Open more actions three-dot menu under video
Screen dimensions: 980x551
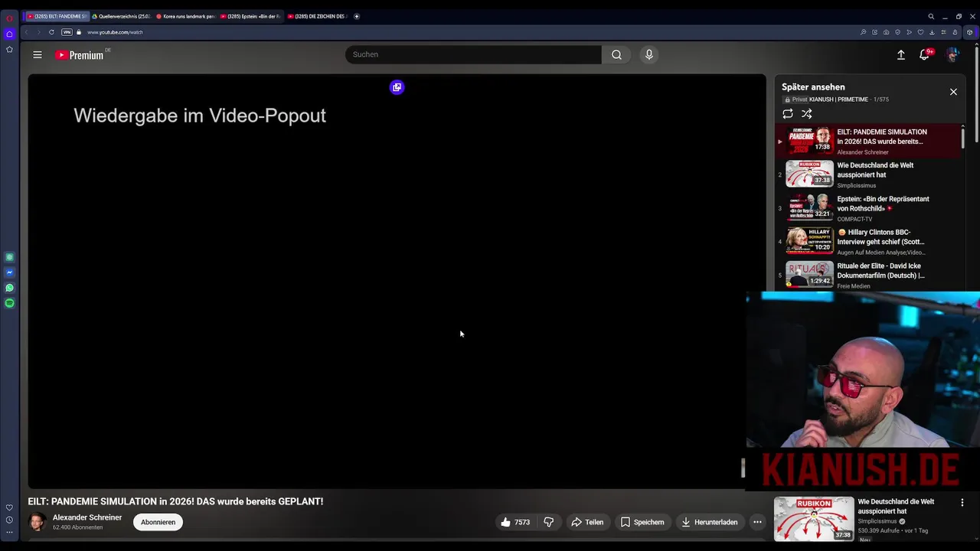coord(757,522)
